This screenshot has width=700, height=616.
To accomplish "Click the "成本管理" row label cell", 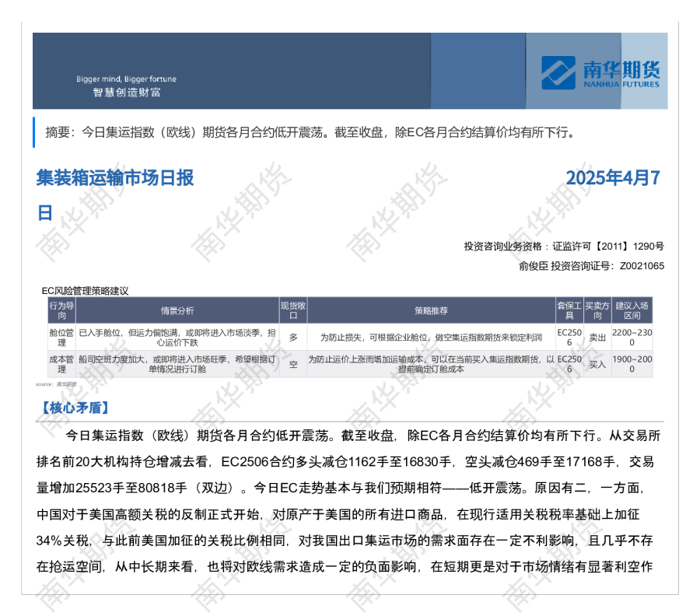I will 61,364.
